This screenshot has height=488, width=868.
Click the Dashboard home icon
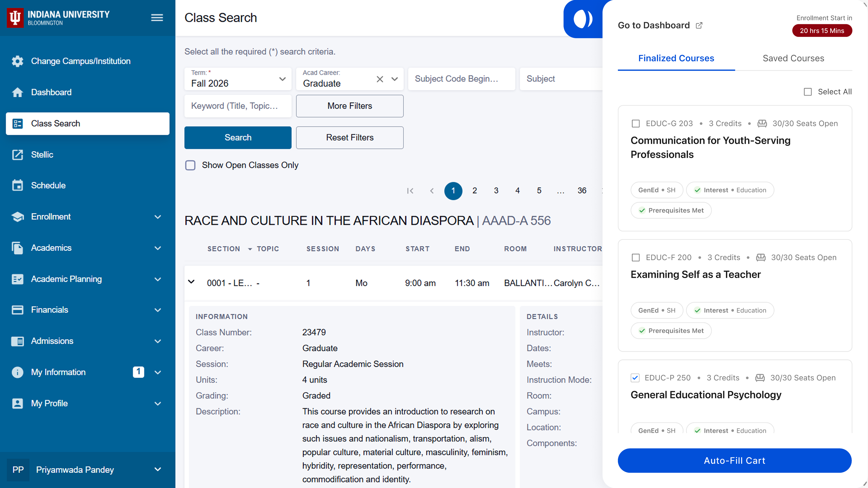17,92
